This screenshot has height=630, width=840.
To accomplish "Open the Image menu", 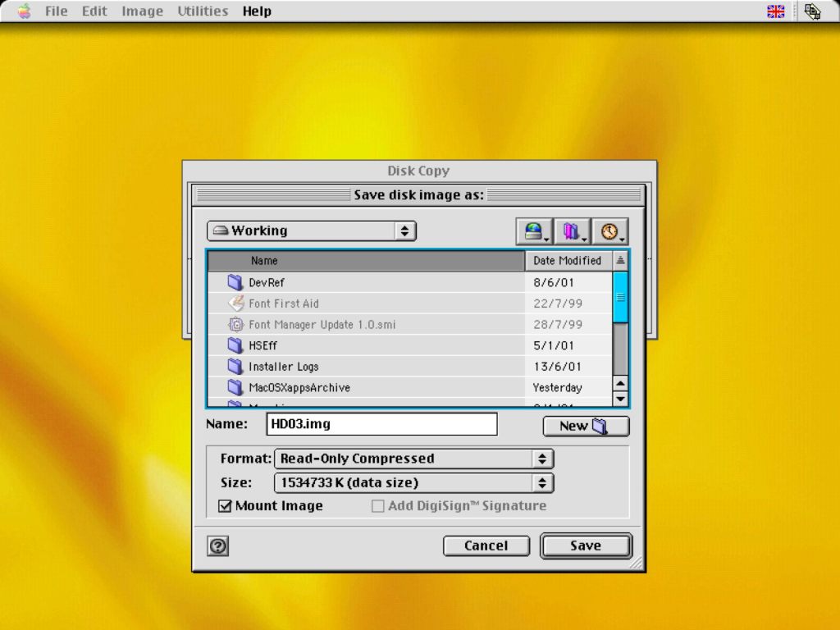I will 142,11.
